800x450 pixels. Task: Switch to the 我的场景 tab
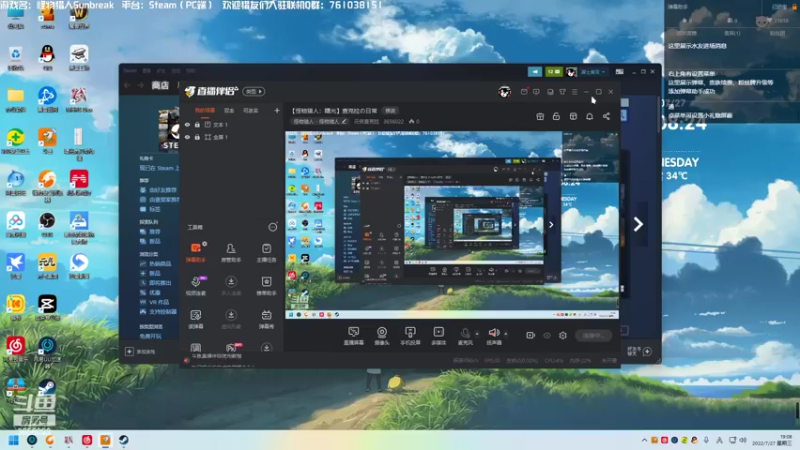tap(205, 110)
